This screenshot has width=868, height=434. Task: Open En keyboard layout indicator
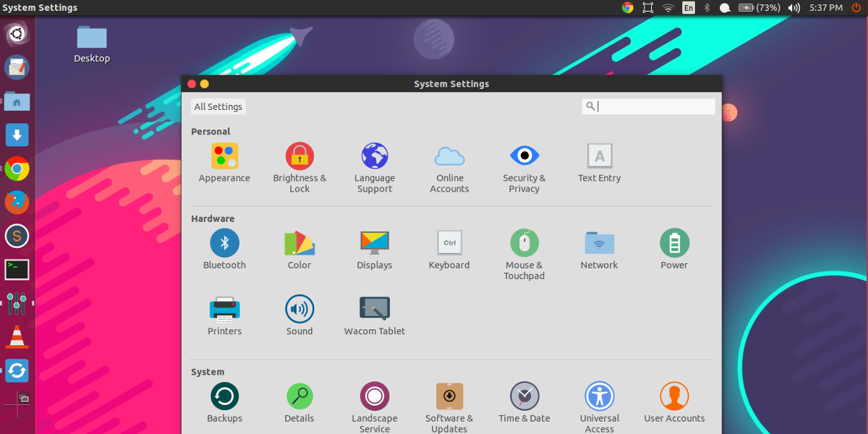(689, 8)
